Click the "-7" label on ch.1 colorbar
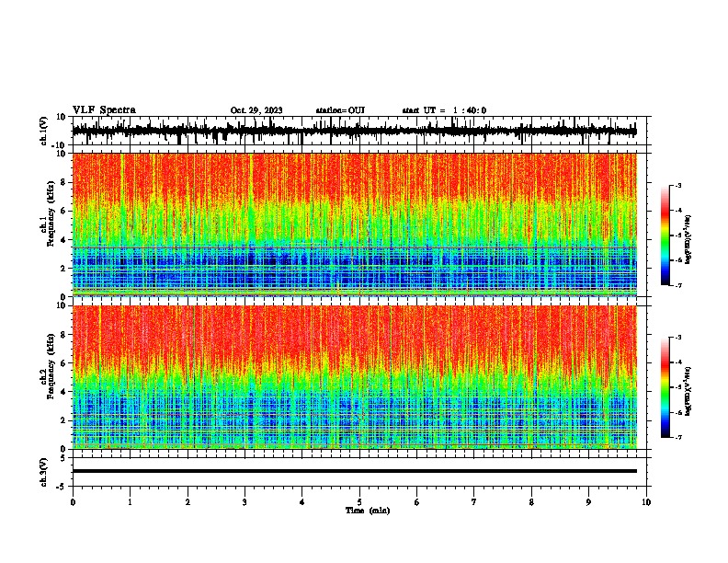 pos(677,285)
